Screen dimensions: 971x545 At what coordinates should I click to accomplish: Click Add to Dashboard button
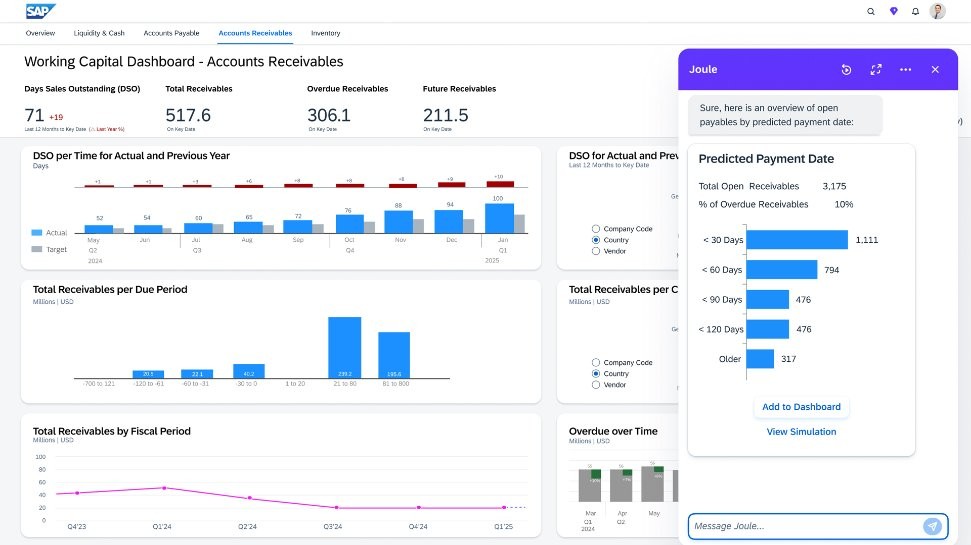point(801,407)
